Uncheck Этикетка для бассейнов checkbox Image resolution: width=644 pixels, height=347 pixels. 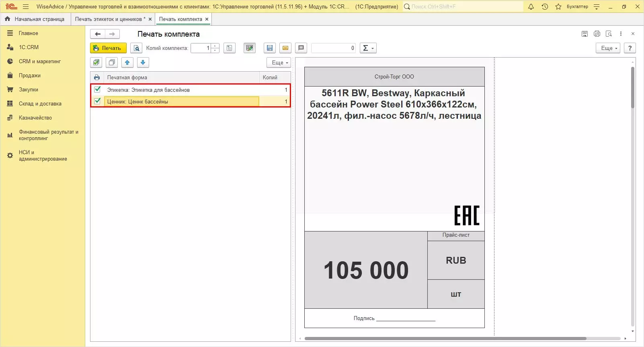[x=97, y=89]
